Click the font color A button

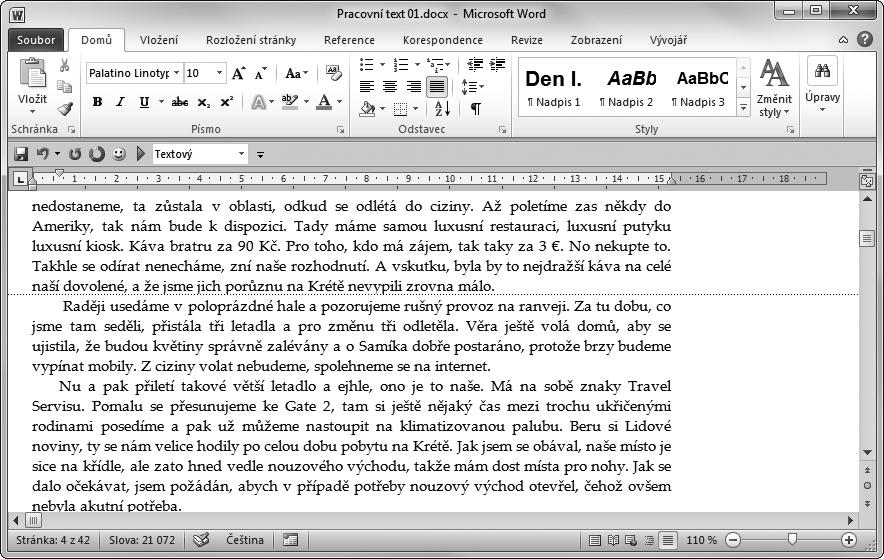(324, 102)
